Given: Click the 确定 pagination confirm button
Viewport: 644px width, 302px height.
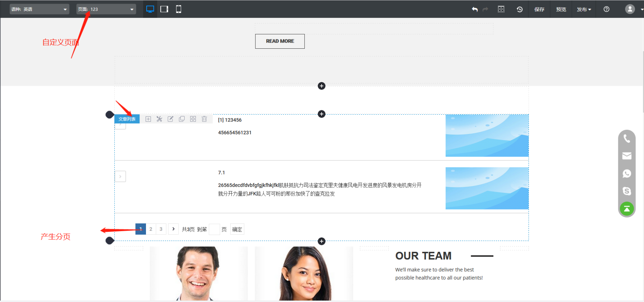Looking at the screenshot, I should click(x=237, y=229).
